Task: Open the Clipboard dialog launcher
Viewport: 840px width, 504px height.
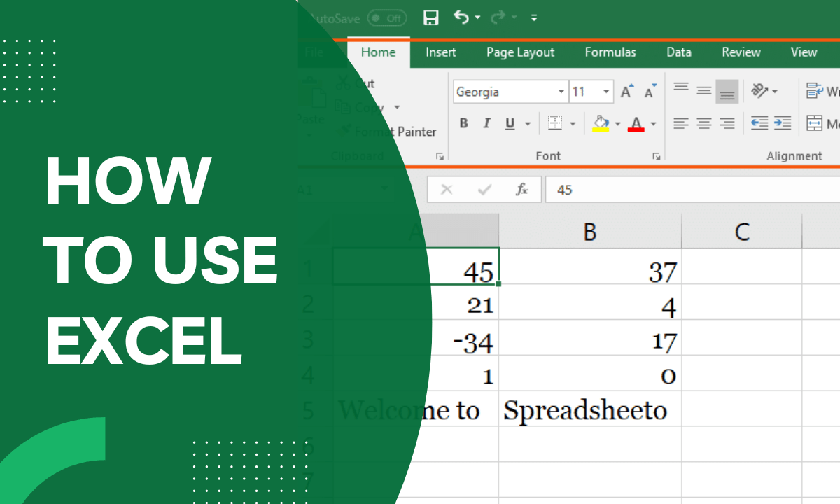Action: 440,156
